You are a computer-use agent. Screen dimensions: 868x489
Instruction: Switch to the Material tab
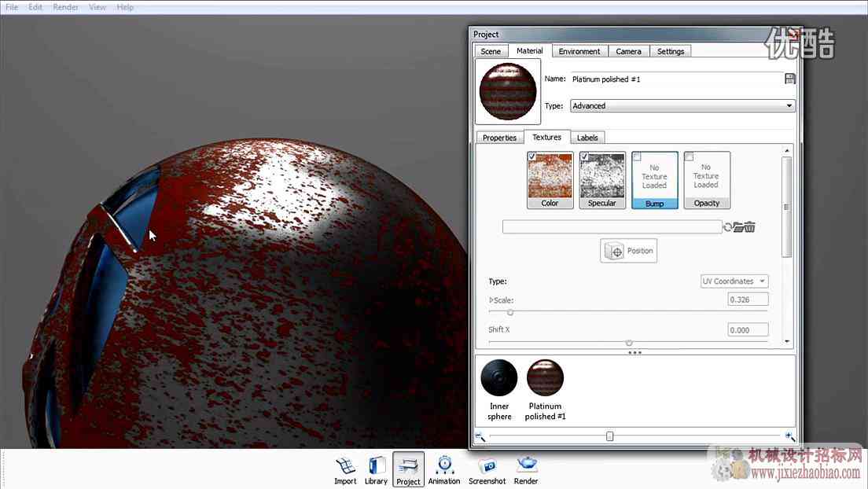530,50
